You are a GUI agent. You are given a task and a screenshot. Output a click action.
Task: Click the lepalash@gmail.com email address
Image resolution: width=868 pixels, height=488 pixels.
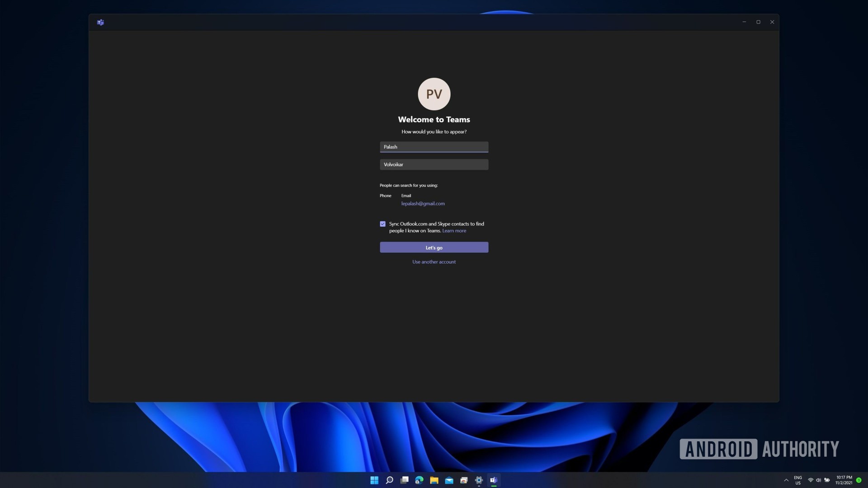(x=423, y=204)
